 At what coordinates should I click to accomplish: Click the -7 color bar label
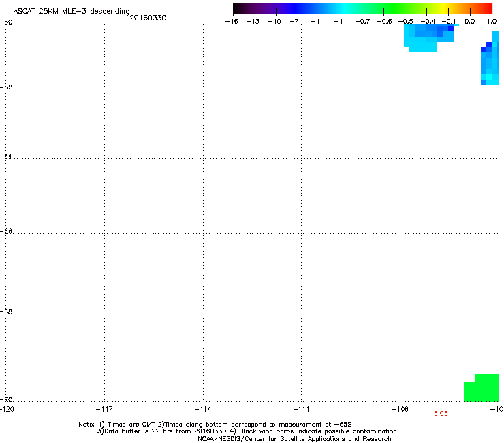(x=294, y=22)
